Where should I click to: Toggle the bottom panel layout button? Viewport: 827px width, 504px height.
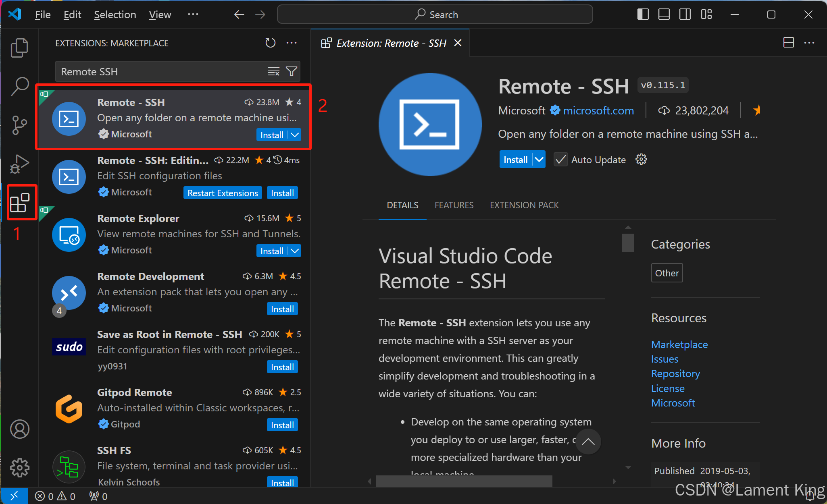tap(664, 15)
